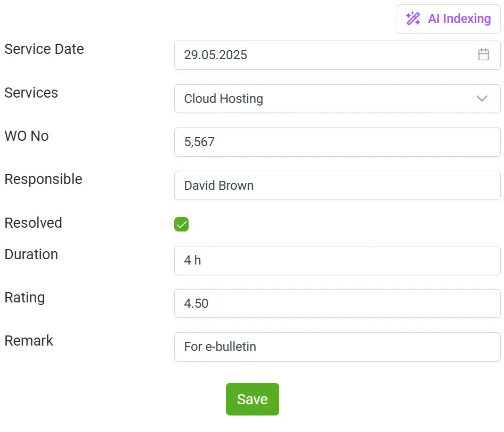
Task: Click the Rating label text
Action: tap(25, 298)
